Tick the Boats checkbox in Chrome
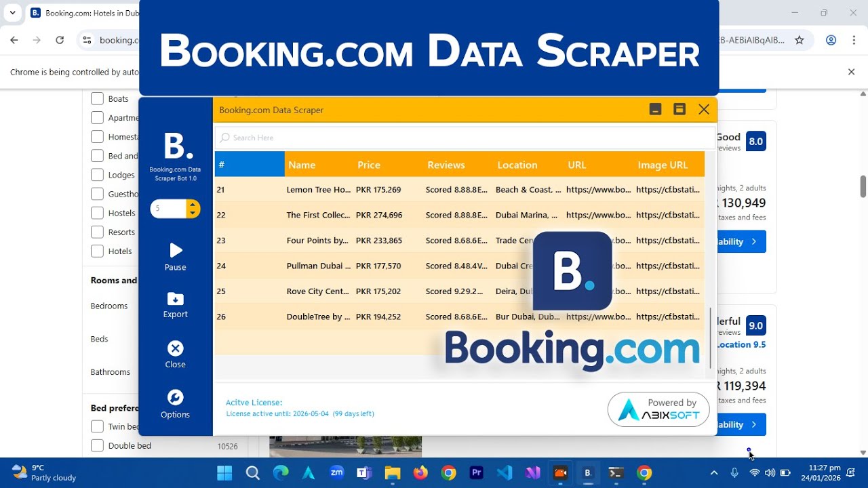 [x=97, y=98]
